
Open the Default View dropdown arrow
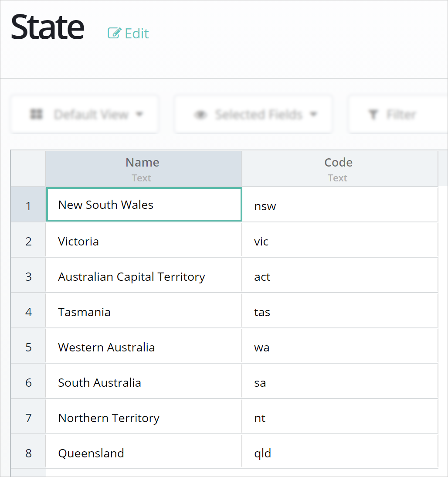tap(139, 115)
